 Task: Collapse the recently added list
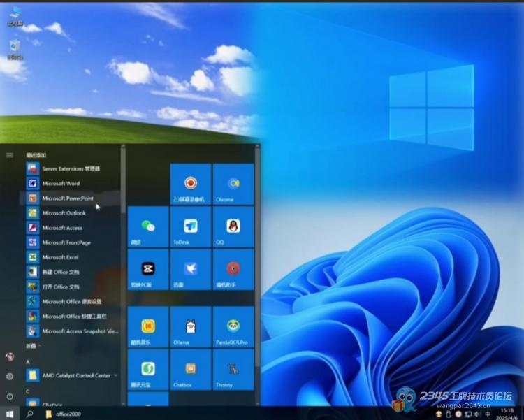34,346
